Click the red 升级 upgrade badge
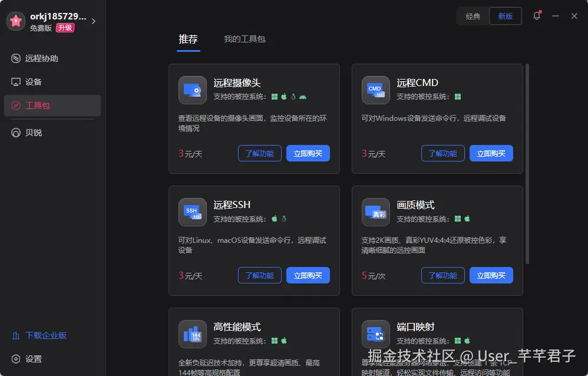Image resolution: width=588 pixels, height=376 pixels. tap(65, 28)
